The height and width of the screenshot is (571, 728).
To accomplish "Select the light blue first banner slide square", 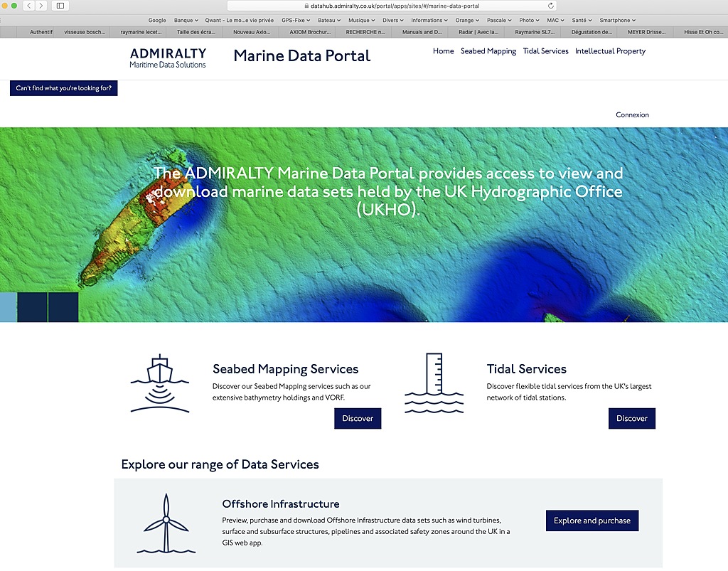I will tap(9, 307).
